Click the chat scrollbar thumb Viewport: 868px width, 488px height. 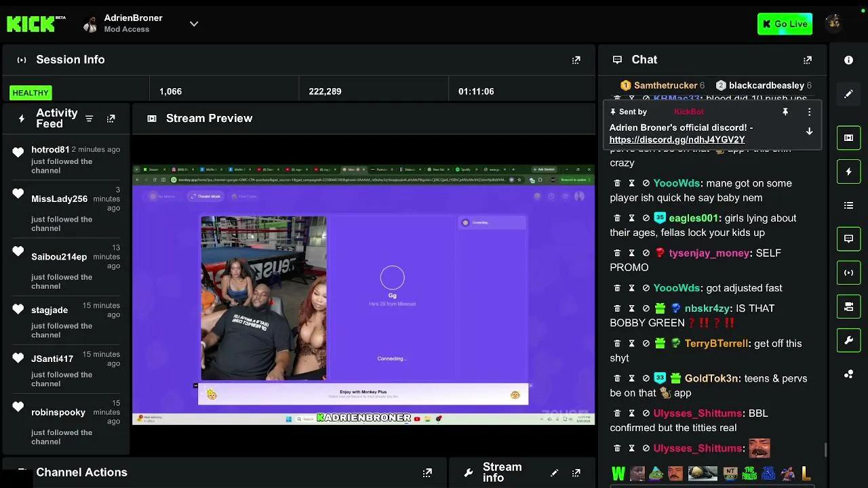pos(825,450)
